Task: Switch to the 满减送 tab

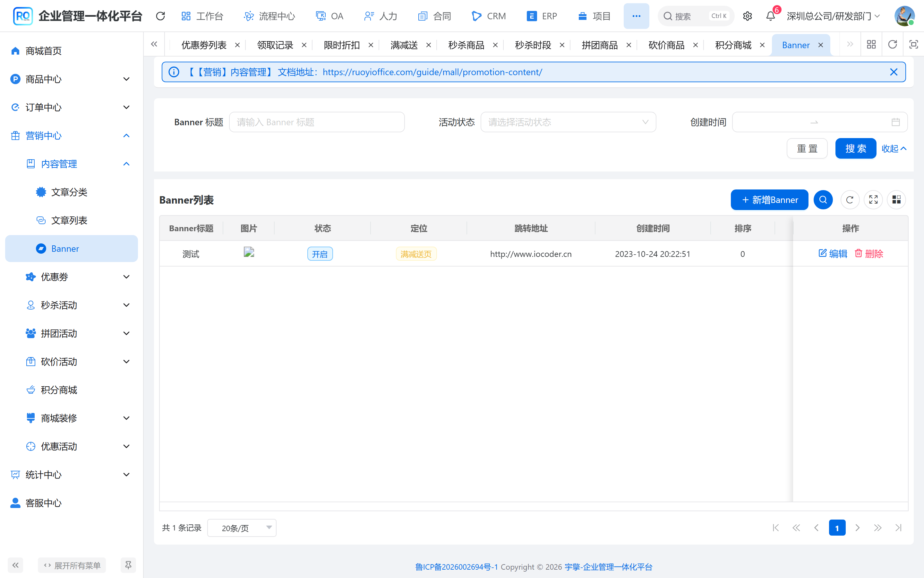Action: pyautogui.click(x=404, y=45)
